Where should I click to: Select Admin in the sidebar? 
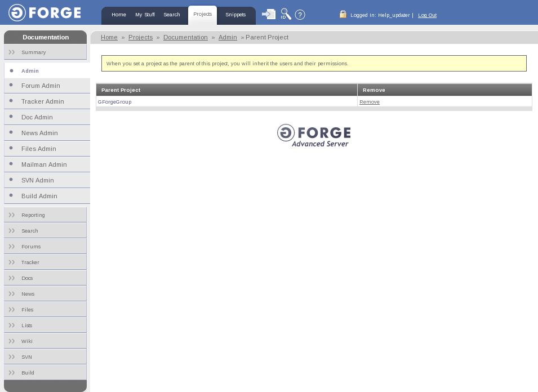tap(47, 70)
